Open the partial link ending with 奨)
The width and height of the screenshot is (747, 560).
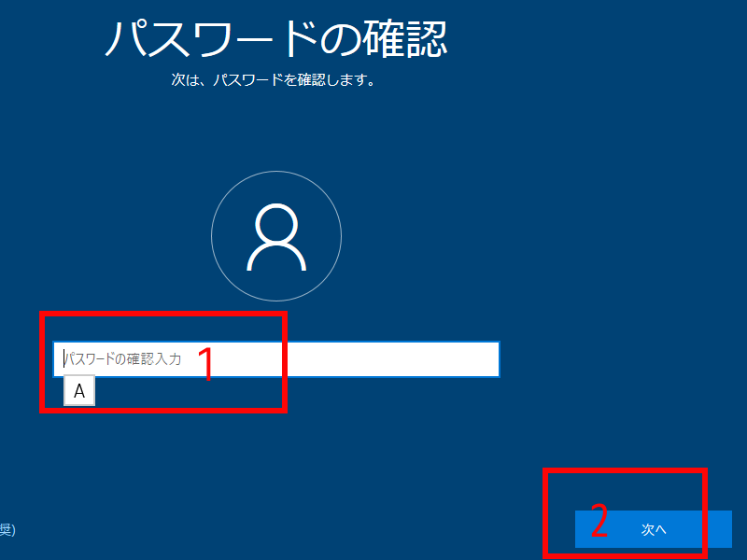7,530
